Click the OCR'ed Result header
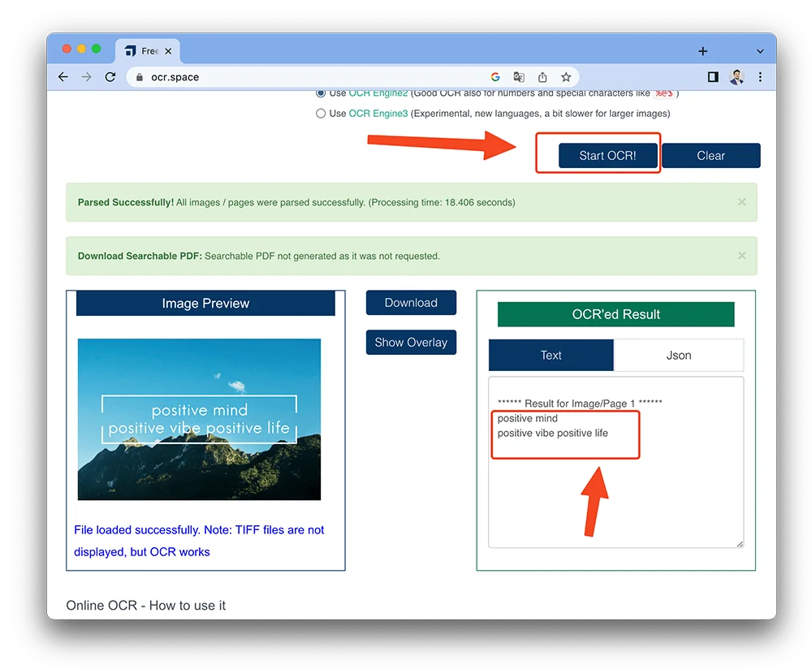 tap(615, 314)
